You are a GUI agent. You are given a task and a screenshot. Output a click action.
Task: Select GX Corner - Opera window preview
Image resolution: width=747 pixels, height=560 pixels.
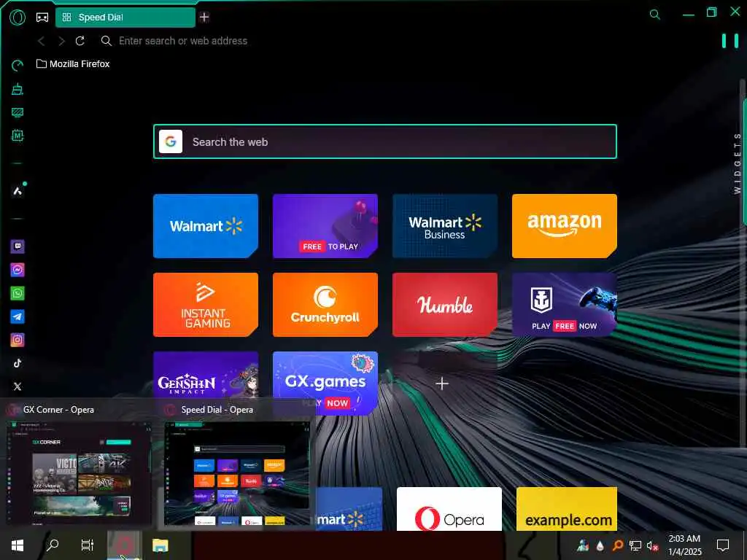pyautogui.click(x=79, y=464)
